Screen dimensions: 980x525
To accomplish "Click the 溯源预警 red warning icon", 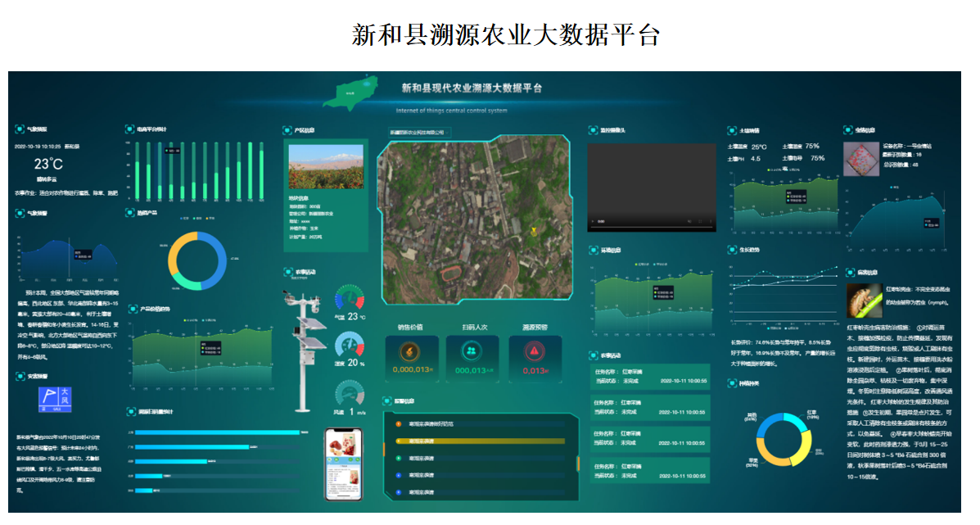I will click(533, 351).
